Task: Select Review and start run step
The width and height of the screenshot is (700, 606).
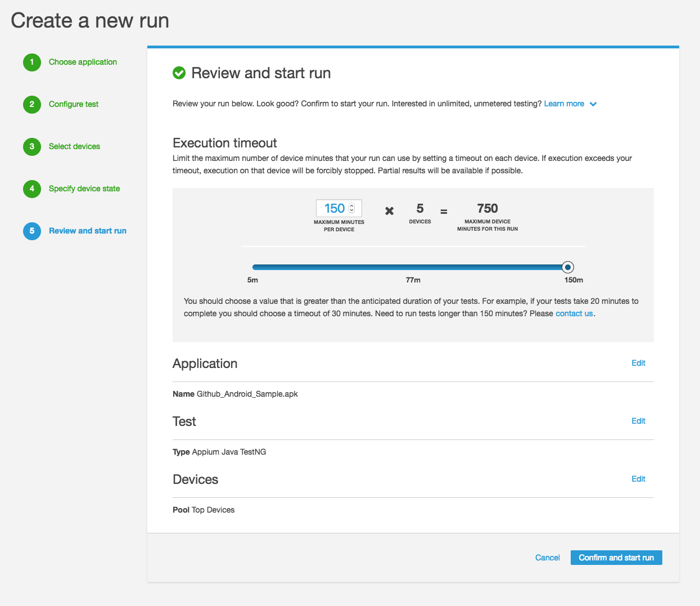Action: 88,231
